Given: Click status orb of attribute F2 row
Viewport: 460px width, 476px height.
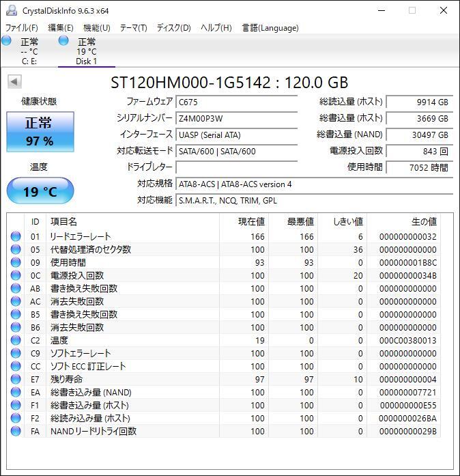Looking at the screenshot, I should [x=16, y=418].
